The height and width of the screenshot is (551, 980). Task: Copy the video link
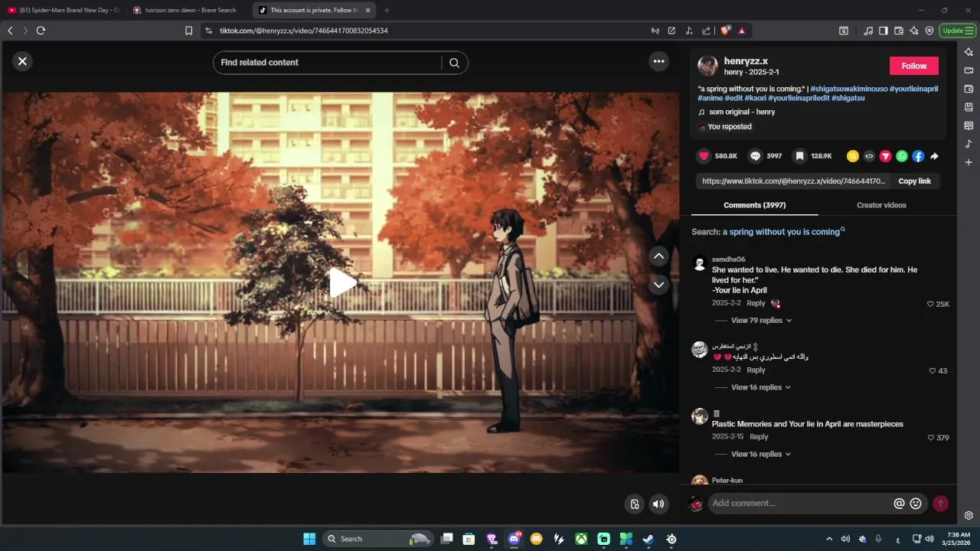click(x=914, y=181)
